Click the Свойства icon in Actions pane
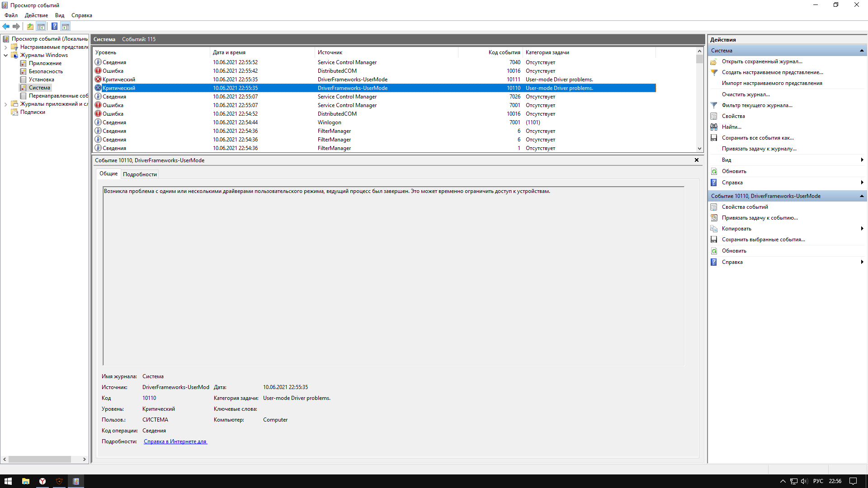This screenshot has width=868, height=488. click(714, 116)
